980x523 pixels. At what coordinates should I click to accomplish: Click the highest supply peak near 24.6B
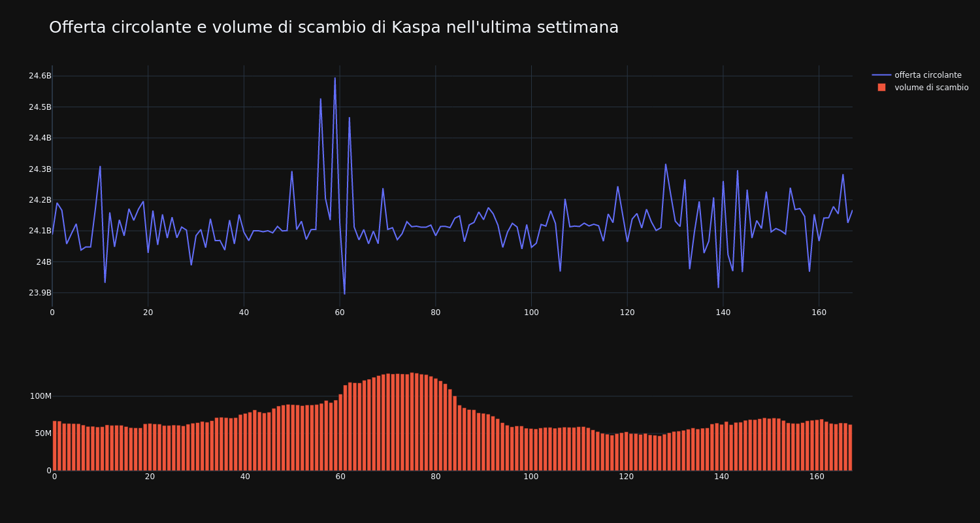pyautogui.click(x=335, y=78)
